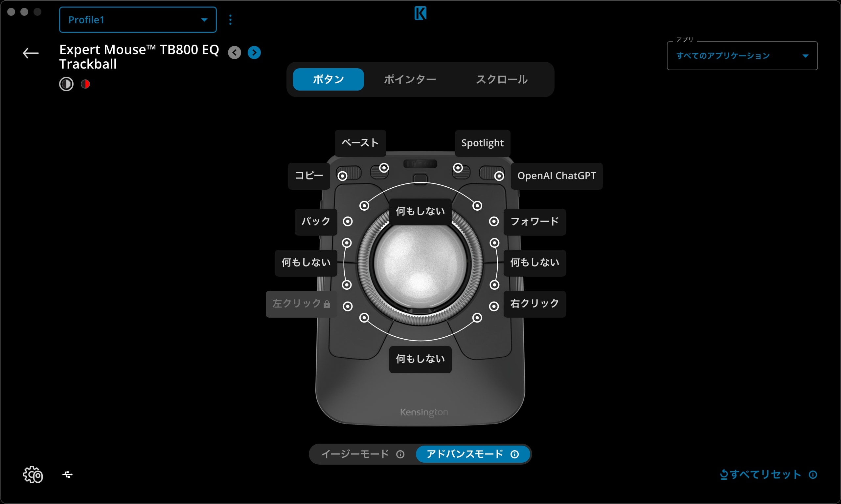Switch to the ポインター tab
The height and width of the screenshot is (504, 841).
[410, 79]
